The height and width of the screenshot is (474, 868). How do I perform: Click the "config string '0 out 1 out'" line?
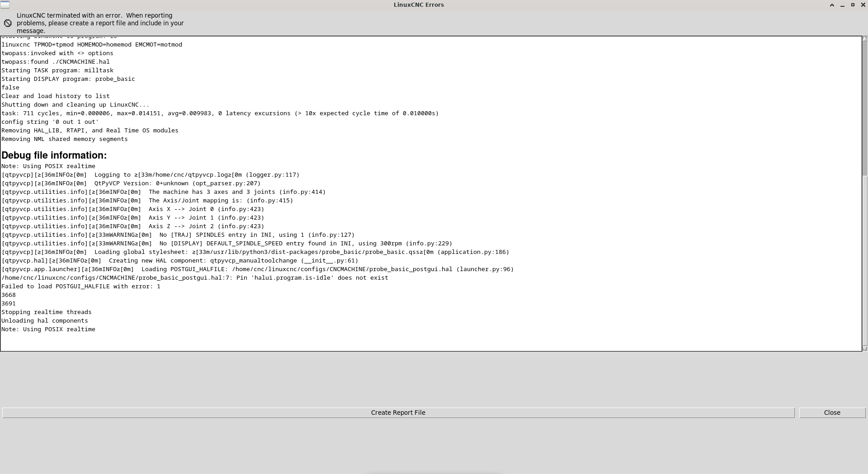pyautogui.click(x=50, y=122)
